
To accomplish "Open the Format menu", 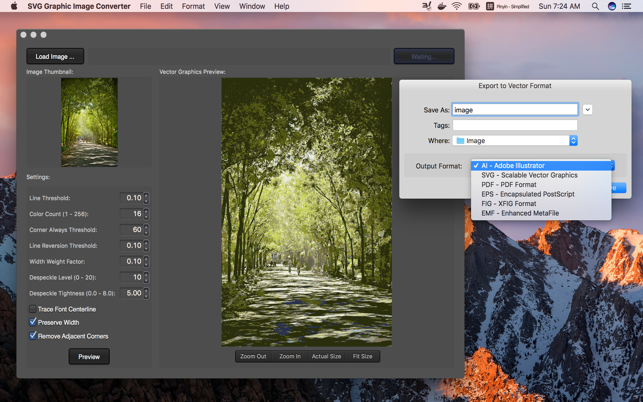I will [193, 6].
